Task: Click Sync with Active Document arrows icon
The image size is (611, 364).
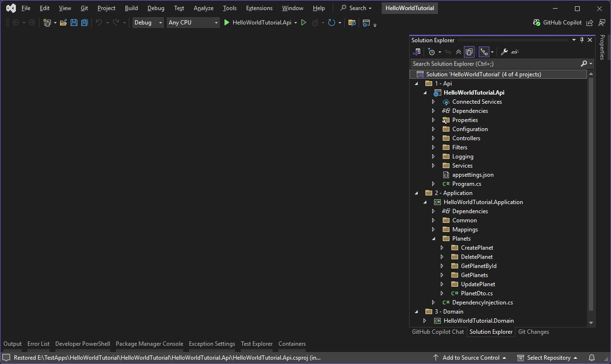Action: (x=448, y=52)
